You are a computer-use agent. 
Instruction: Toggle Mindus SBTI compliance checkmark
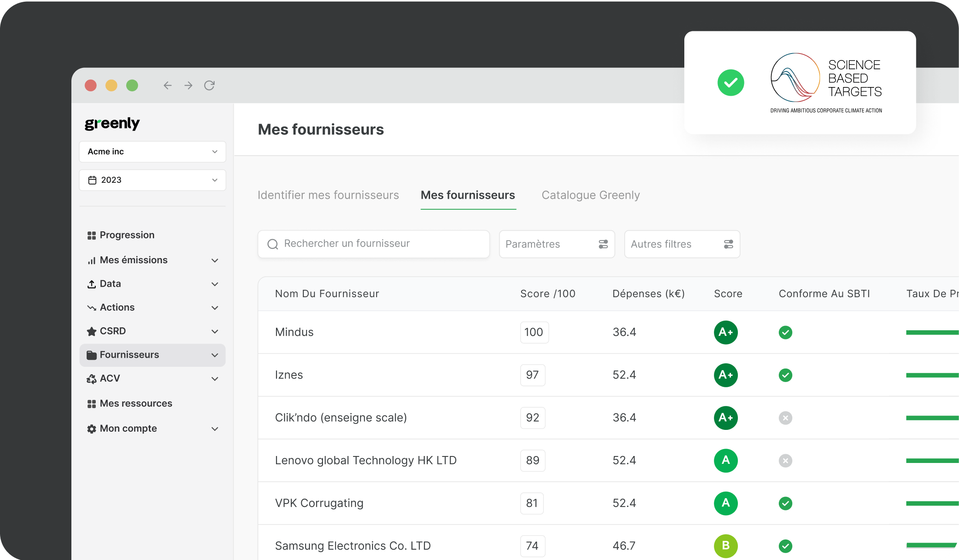785,332
